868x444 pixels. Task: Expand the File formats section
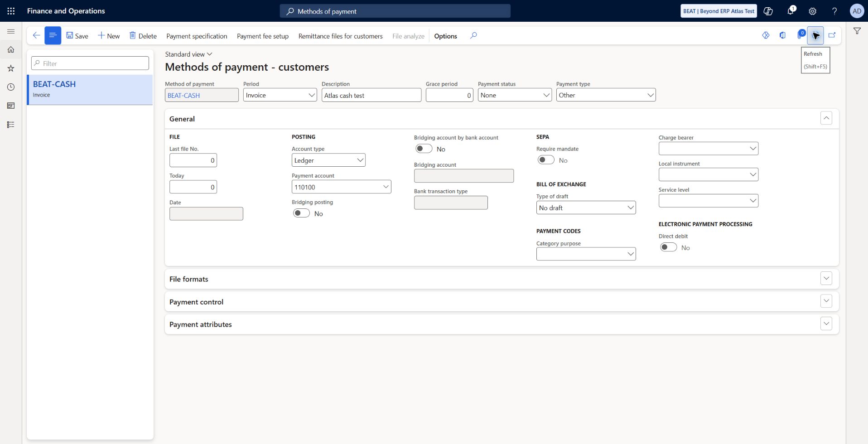click(x=826, y=279)
